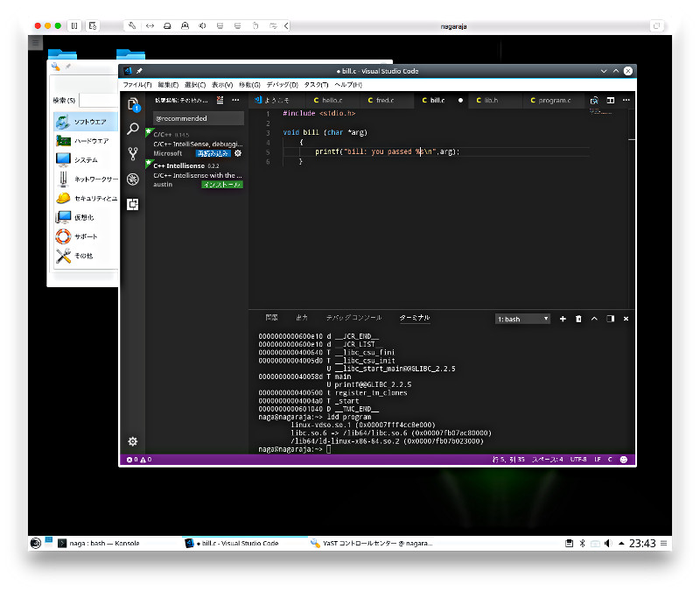This screenshot has height=591, width=700.
Task: Select 仮想化 category in YaST window
Action: point(86,217)
